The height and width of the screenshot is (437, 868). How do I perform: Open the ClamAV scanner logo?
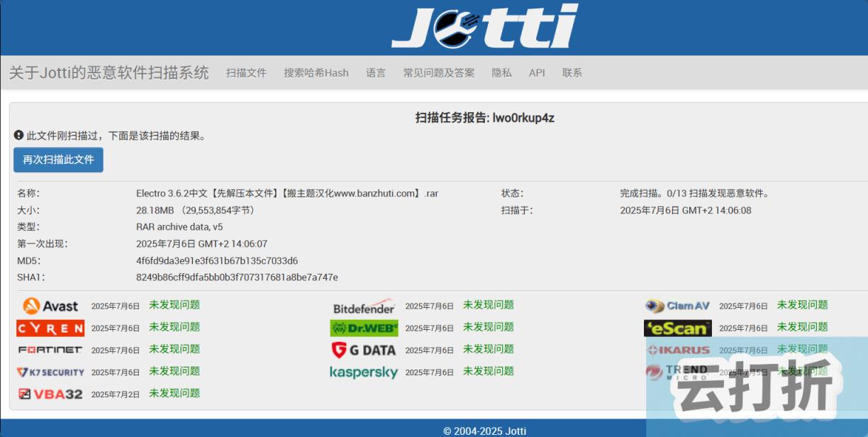[x=677, y=306]
